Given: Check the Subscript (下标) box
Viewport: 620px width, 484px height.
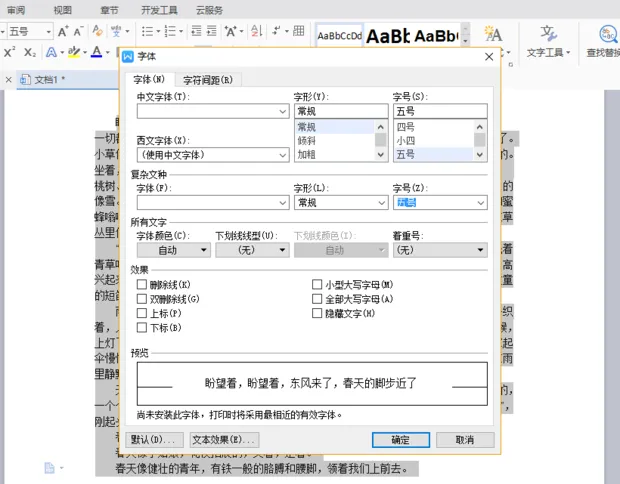Looking at the screenshot, I should [x=142, y=327].
